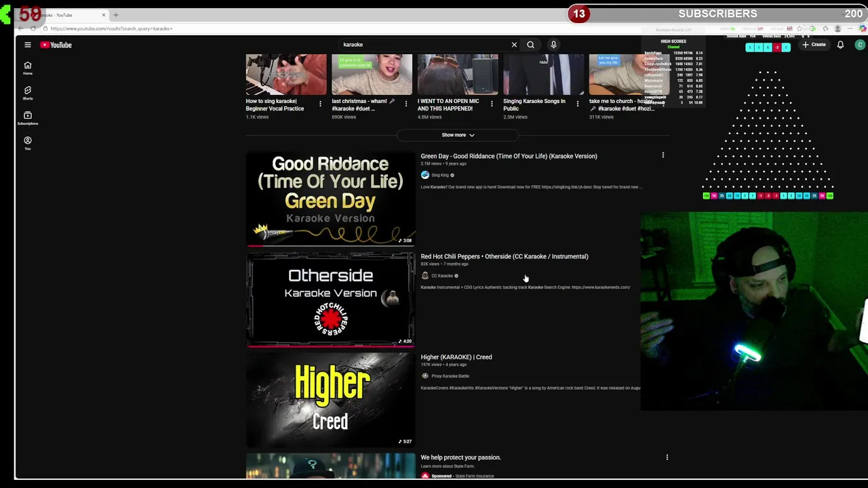Reload the page with refresh icon

[x=33, y=28]
